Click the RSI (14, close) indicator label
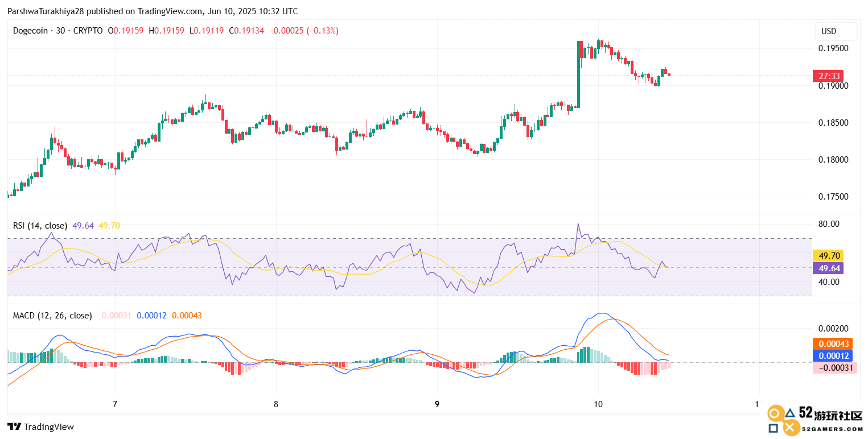This screenshot has height=439, width=868. coord(40,226)
